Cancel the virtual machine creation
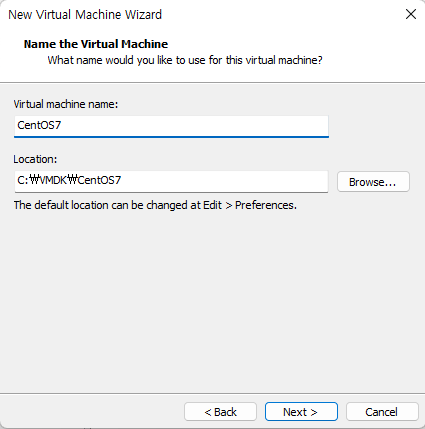 click(x=382, y=412)
